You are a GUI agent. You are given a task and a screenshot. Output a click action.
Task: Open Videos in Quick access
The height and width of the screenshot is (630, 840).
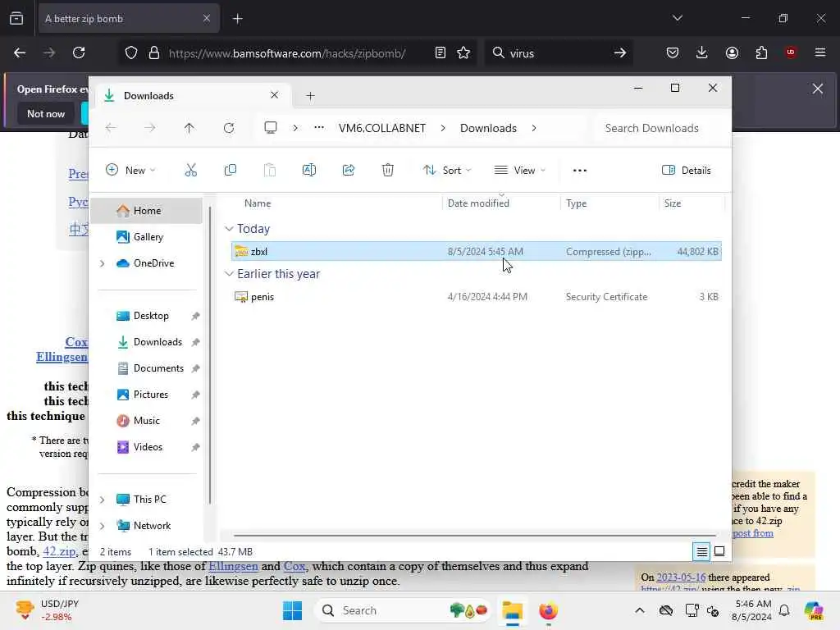tap(148, 447)
